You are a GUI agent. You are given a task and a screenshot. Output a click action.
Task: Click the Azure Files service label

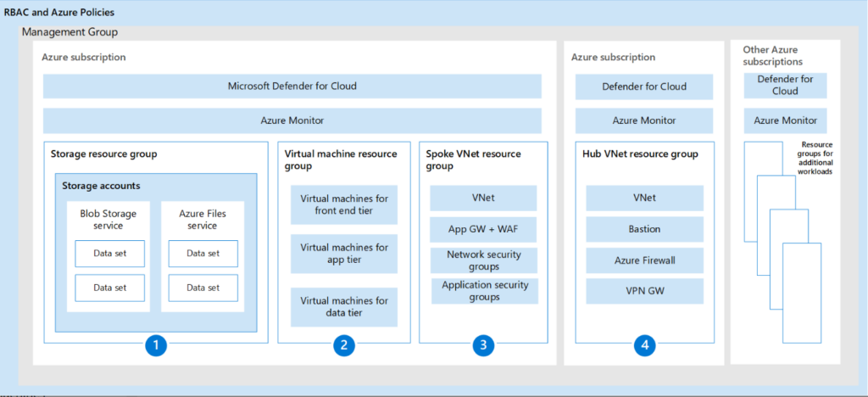(x=203, y=220)
